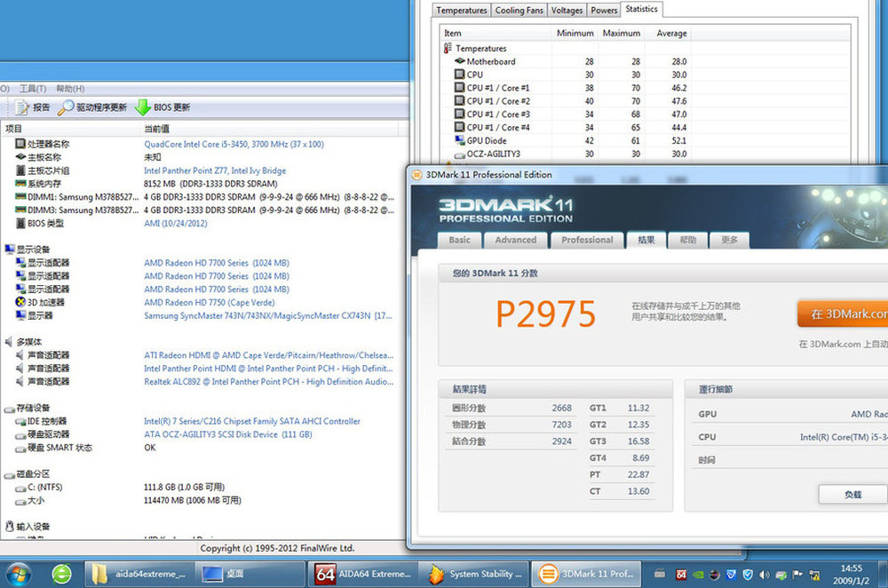Launch the green browser icon on the taskbar

(x=62, y=574)
